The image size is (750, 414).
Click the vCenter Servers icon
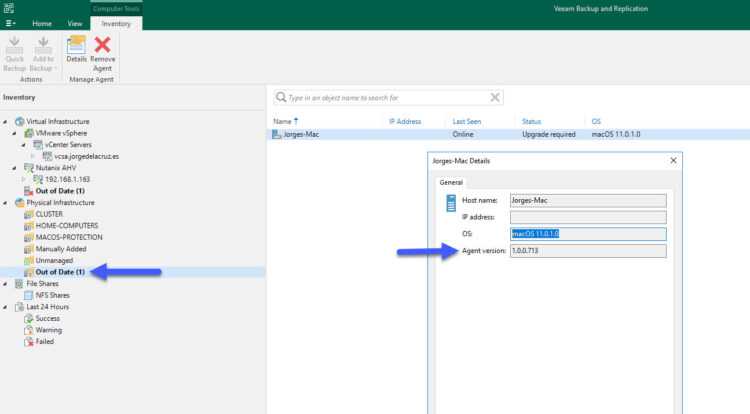(x=38, y=144)
